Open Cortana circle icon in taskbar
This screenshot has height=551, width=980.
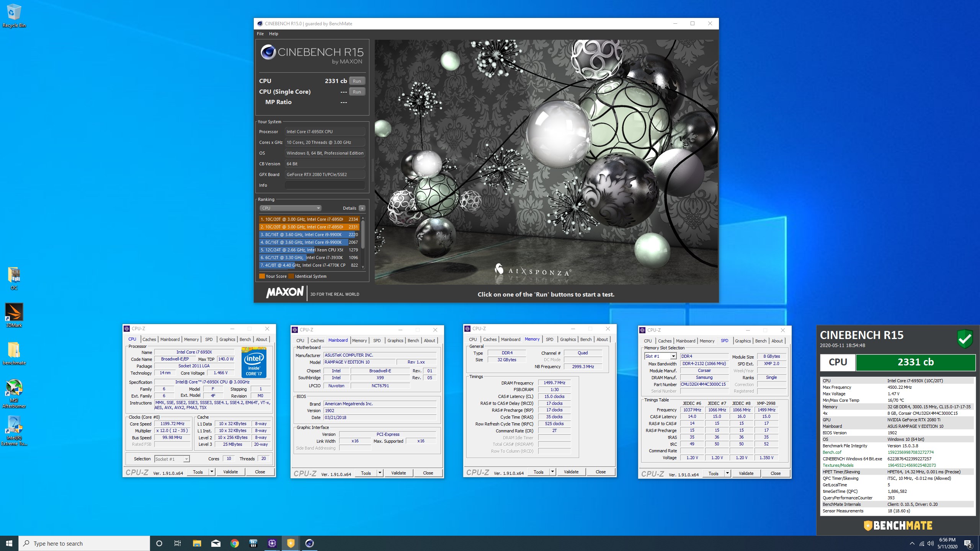pyautogui.click(x=159, y=543)
